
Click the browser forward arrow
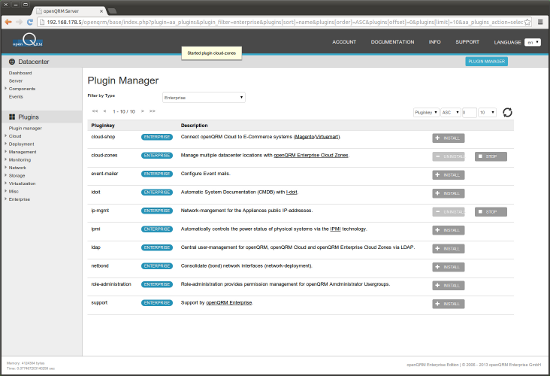pos(19,22)
